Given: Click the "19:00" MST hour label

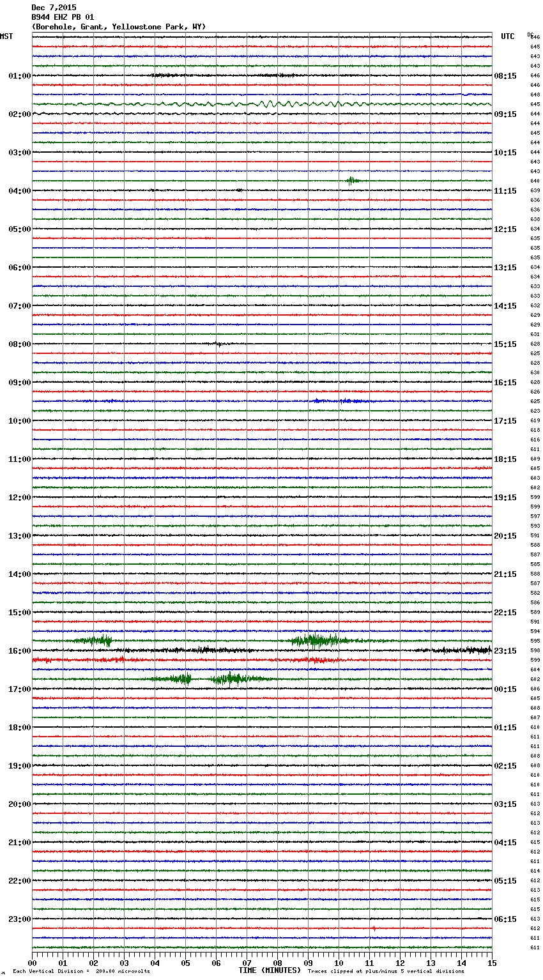Looking at the screenshot, I should tap(19, 766).
